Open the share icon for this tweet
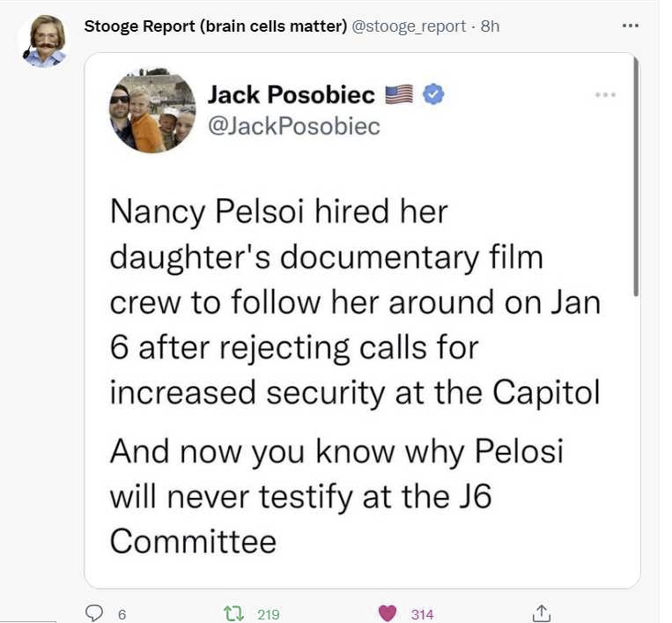Viewport: 672px width, 623px height. 543,613
